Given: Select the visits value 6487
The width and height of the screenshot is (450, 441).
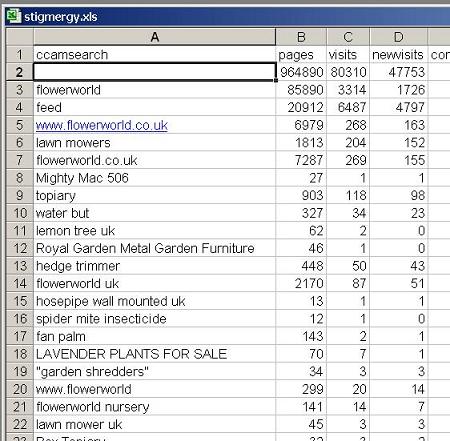Looking at the screenshot, I should 348,108.
